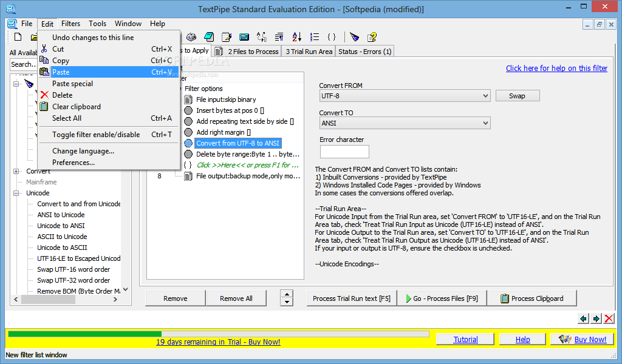The width and height of the screenshot is (622, 364).
Task: Click the scissors icon beside Cut
Action: (44, 49)
